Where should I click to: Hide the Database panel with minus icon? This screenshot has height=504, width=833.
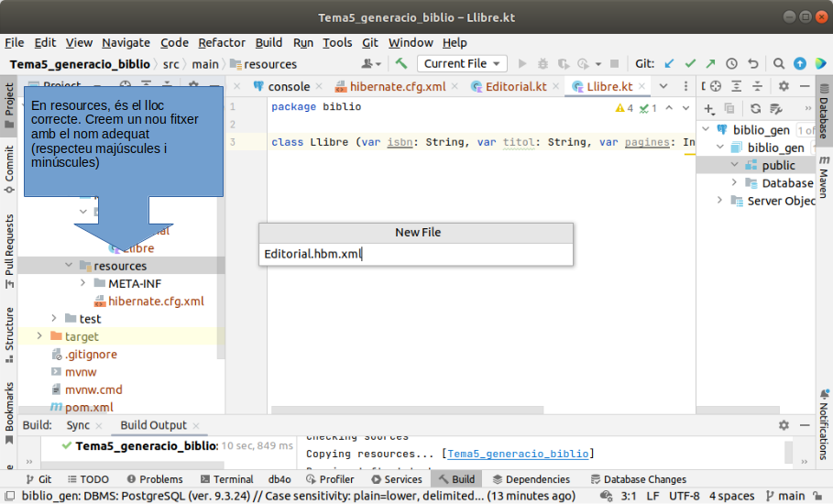click(805, 86)
